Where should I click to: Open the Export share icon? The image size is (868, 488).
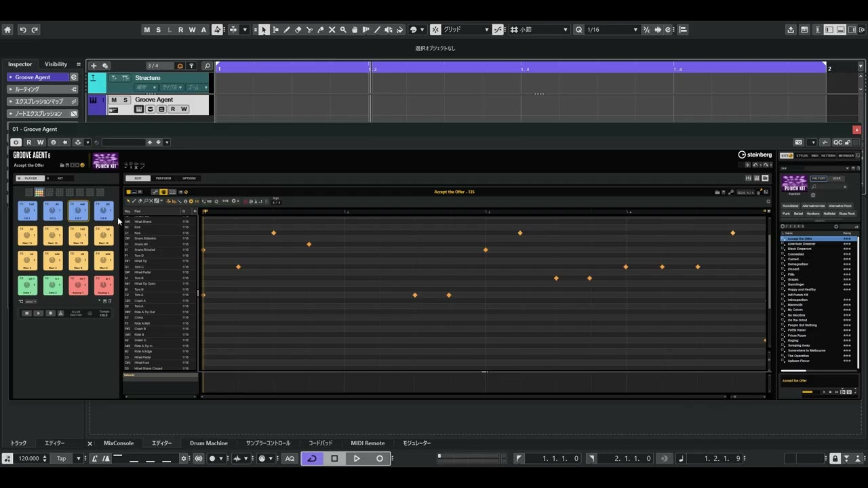(x=791, y=30)
